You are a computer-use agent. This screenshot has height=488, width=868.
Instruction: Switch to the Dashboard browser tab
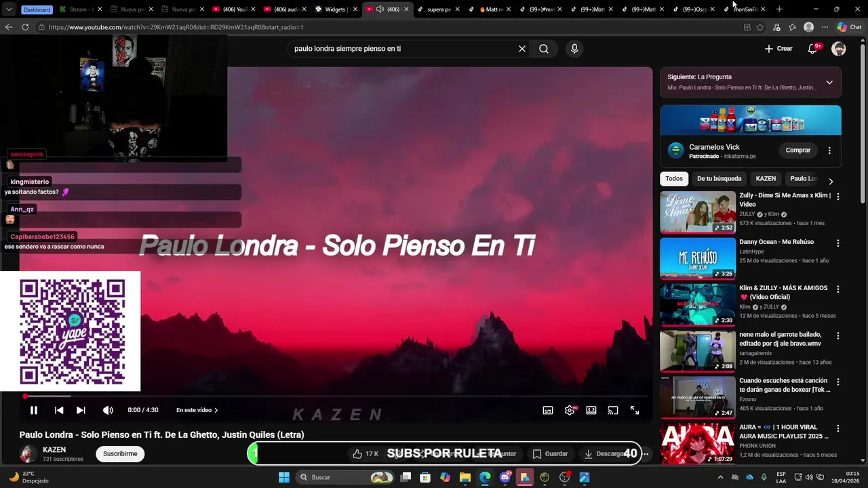[x=37, y=9]
